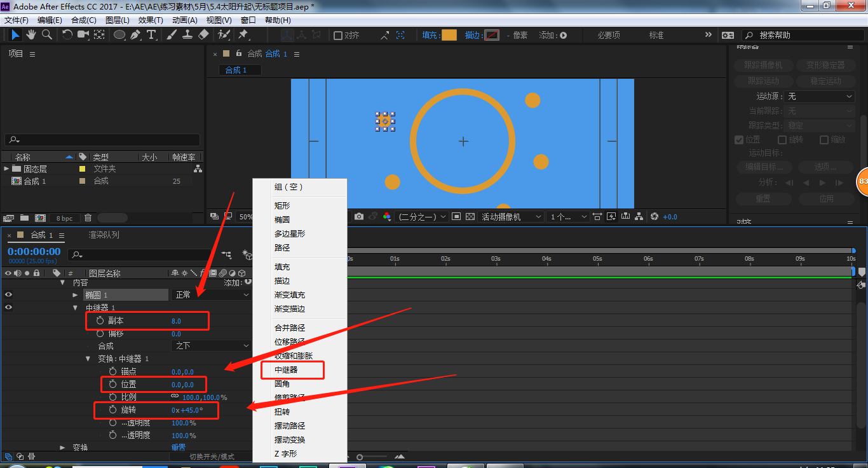Viewport: 868px width, 468px height.
Task: Choose 渐变填充 from the add menu
Action: 290,294
